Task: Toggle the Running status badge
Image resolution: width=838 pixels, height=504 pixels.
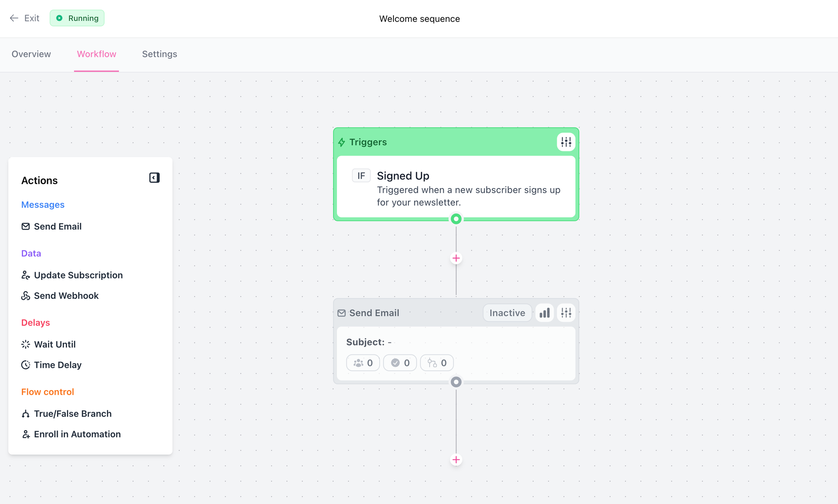Action: pos(77,18)
